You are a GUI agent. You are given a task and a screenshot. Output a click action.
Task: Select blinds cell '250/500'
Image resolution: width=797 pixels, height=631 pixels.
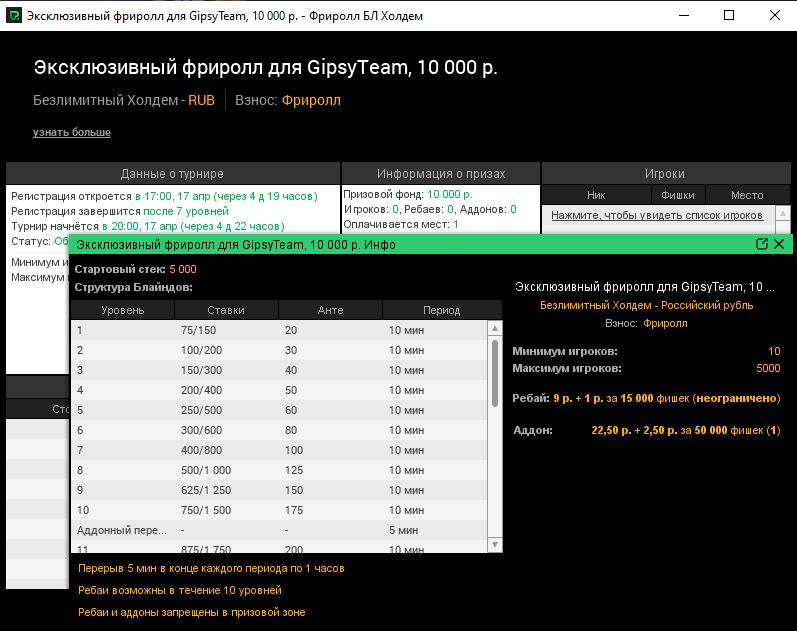201,410
